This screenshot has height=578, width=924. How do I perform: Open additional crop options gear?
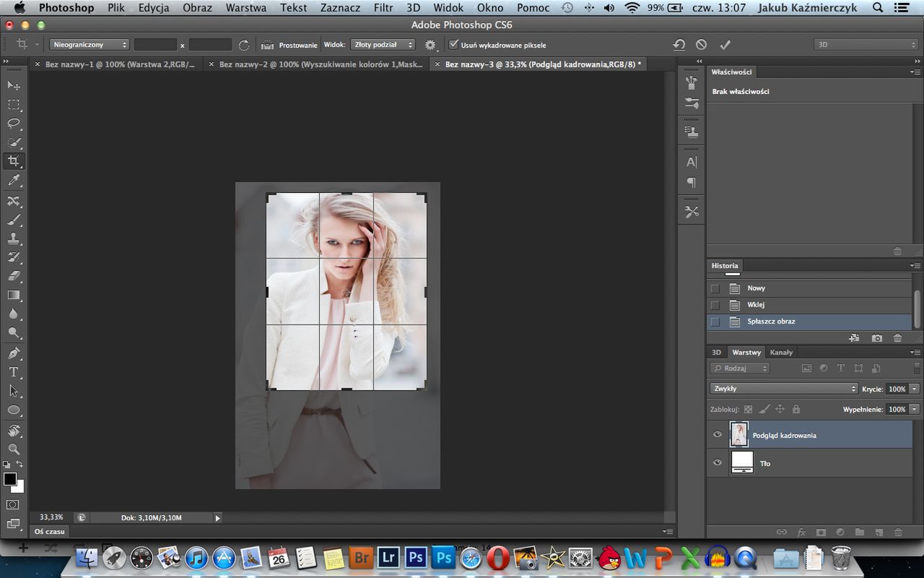point(431,45)
